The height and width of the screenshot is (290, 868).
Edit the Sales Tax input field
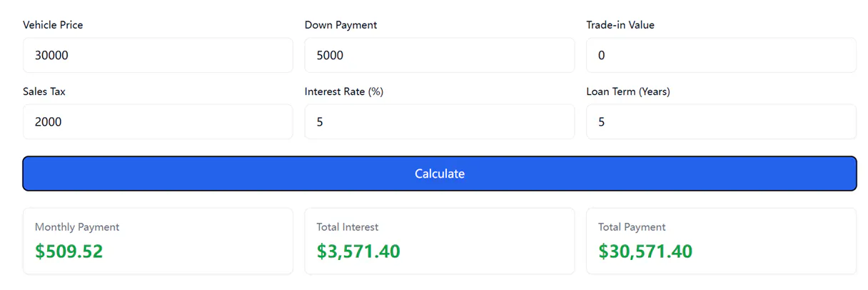tap(158, 121)
